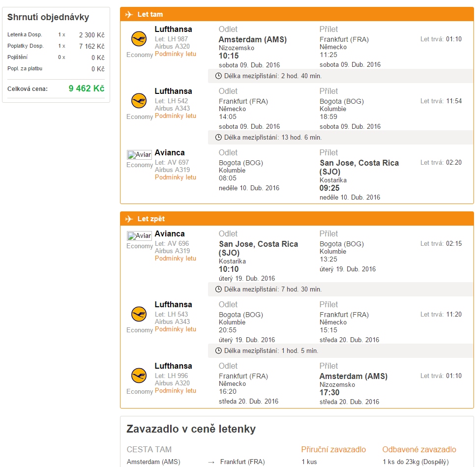The width and height of the screenshot is (476, 467).
Task: Click the airplane icon in Let zpět header
Action: click(x=129, y=219)
